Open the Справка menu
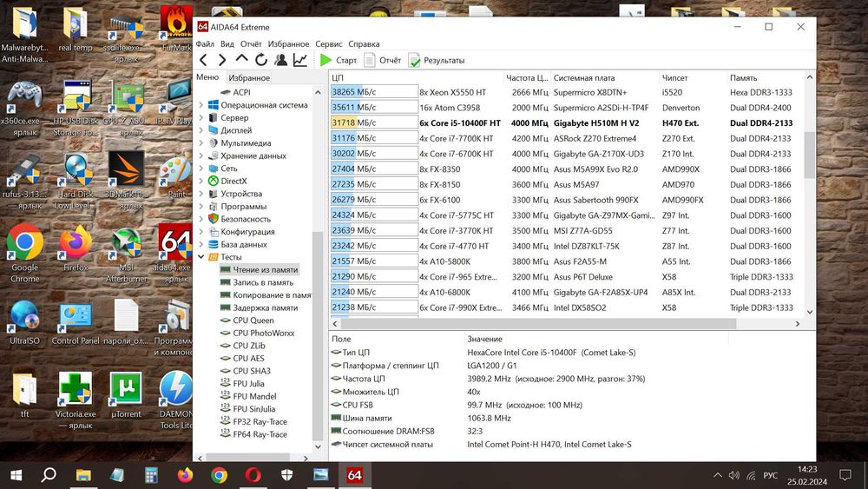This screenshot has width=868, height=489. (x=364, y=43)
